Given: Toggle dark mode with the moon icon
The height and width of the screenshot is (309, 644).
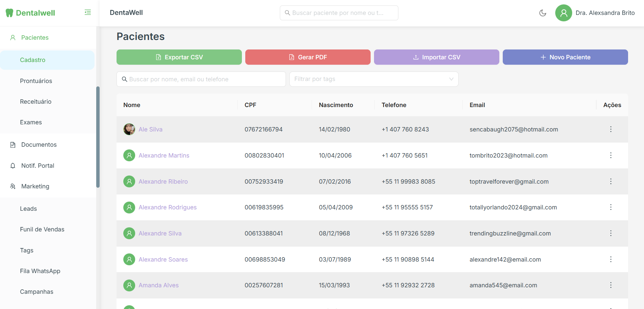Looking at the screenshot, I should click(x=543, y=13).
